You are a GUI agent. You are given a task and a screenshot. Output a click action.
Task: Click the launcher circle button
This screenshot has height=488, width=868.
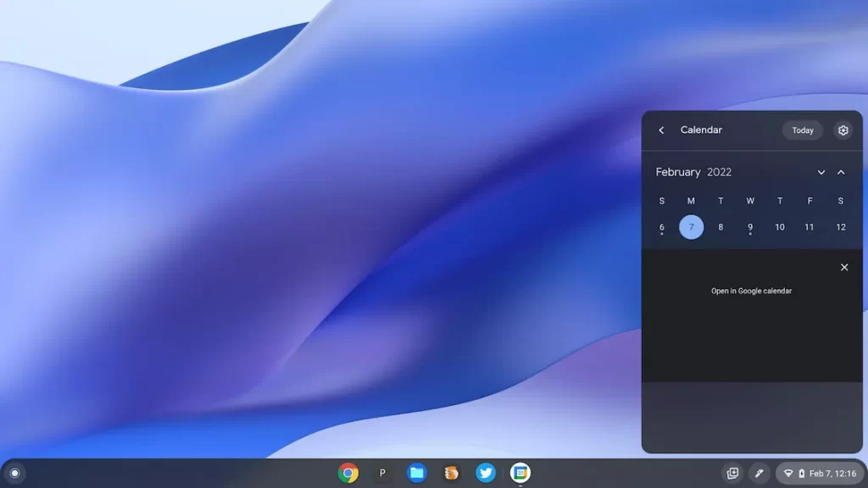tap(14, 473)
